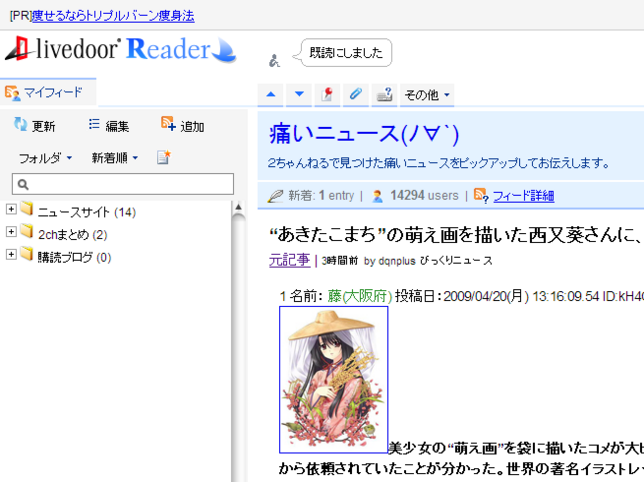The width and height of the screenshot is (644, 482).
Task: Open the 新着順 sort dropdown
Action: [115, 158]
